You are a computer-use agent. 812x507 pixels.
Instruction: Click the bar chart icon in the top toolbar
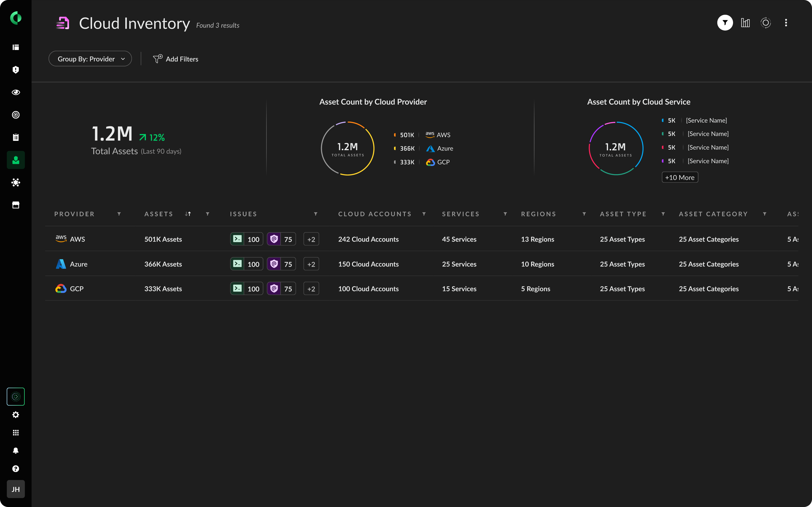[x=745, y=23]
